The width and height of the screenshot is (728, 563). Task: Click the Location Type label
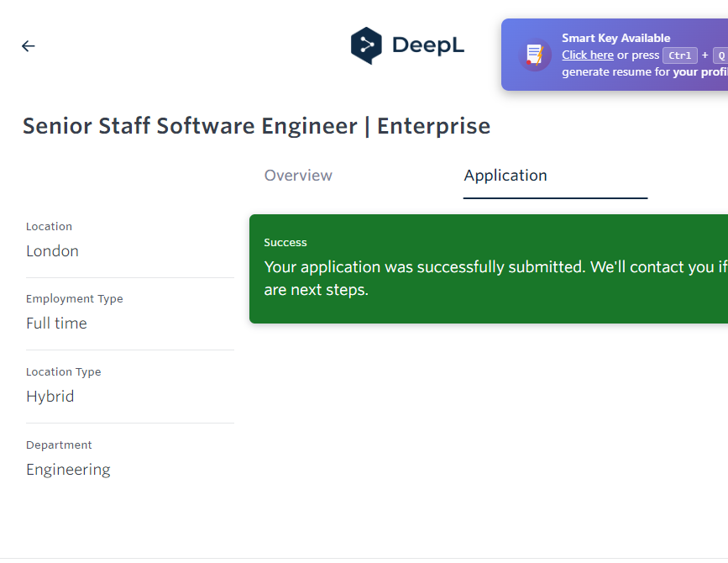click(63, 372)
